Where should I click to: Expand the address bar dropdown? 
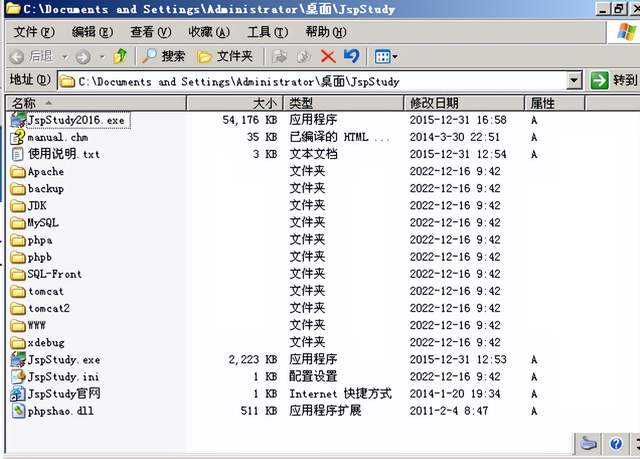coord(574,81)
